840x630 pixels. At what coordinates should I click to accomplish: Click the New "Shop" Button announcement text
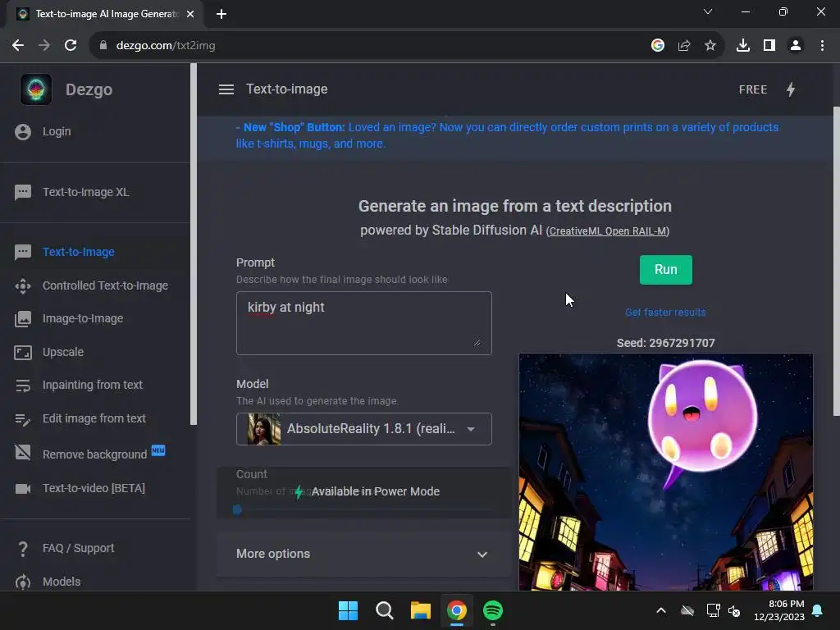[507, 135]
